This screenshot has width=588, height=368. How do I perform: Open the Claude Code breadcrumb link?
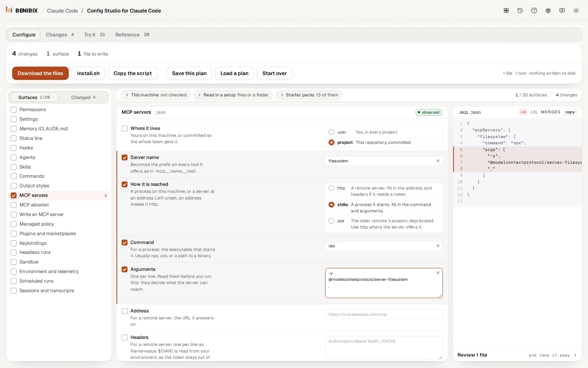62,11
